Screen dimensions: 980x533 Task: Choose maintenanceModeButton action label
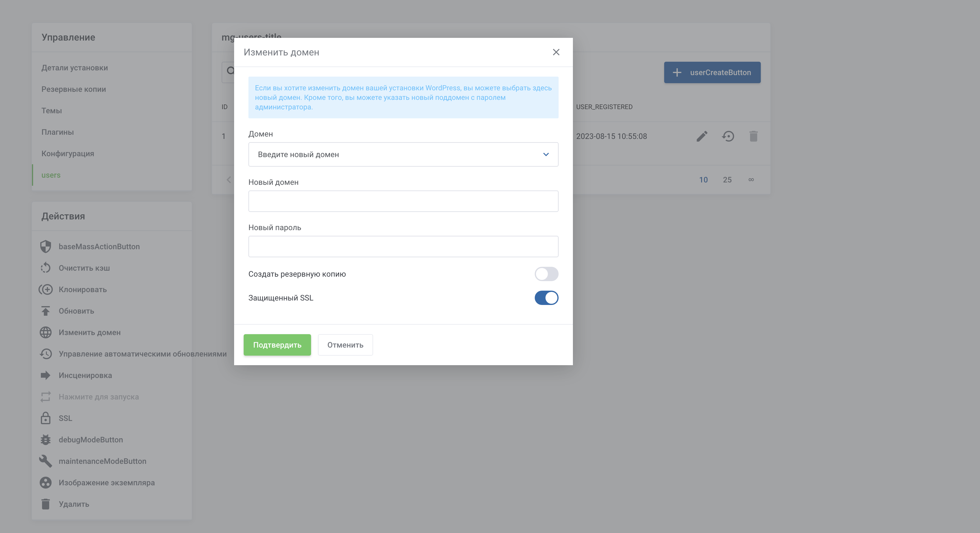coord(102,461)
